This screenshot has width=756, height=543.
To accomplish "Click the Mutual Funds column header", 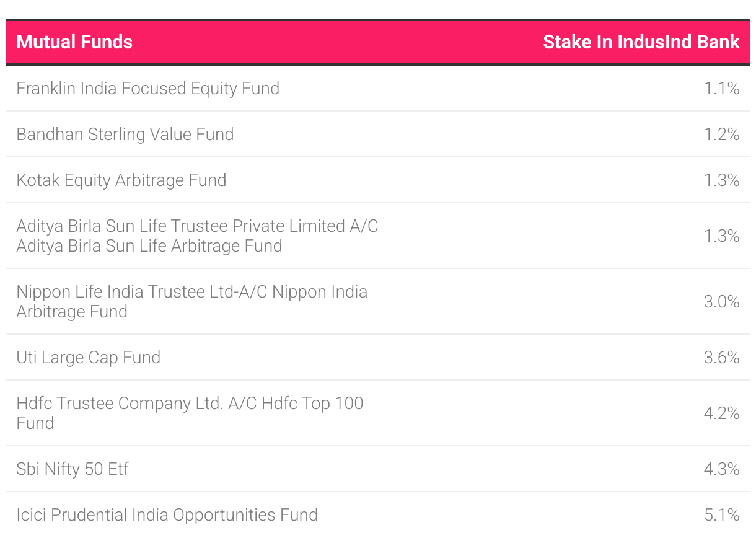I will click(74, 42).
